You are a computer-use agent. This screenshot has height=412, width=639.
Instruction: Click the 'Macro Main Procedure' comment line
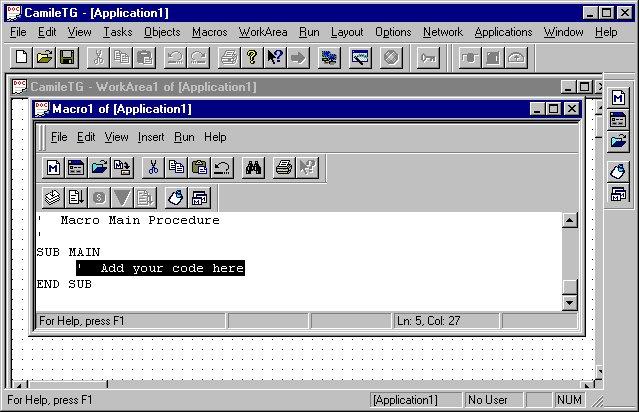pos(140,220)
